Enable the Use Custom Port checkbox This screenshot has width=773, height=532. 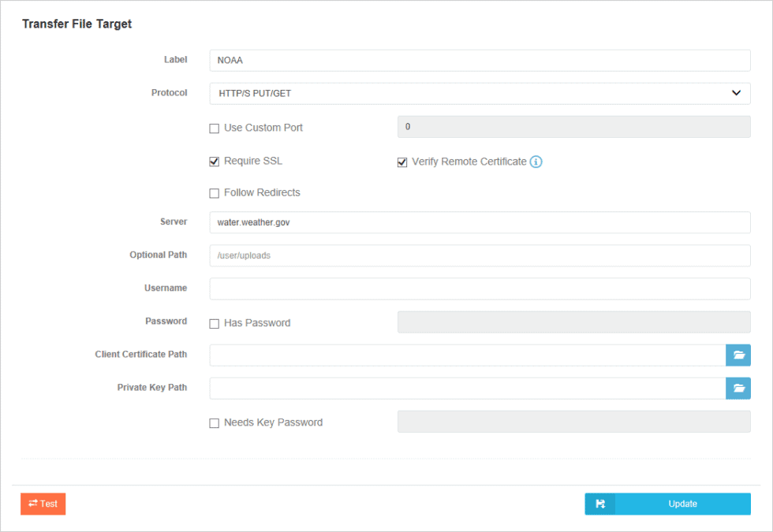(214, 128)
